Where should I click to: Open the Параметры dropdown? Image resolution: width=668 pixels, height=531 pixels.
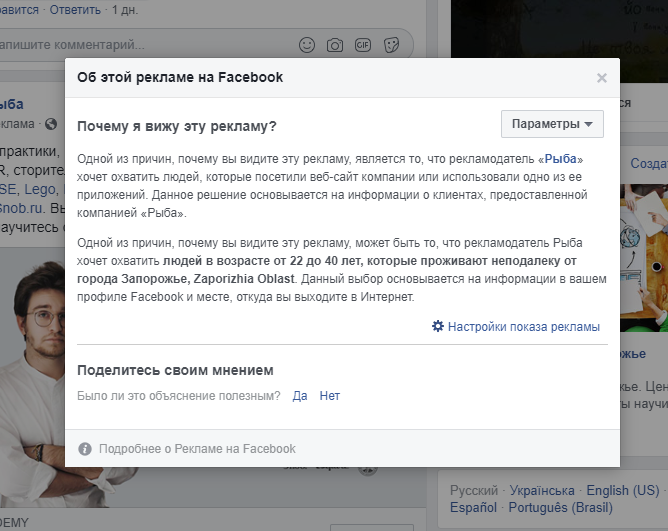point(552,124)
